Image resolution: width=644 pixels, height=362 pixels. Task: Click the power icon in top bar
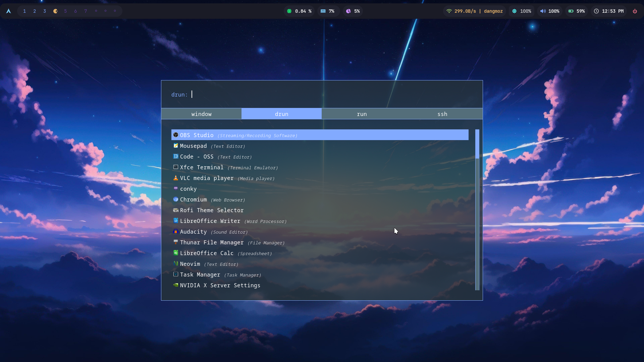(635, 11)
